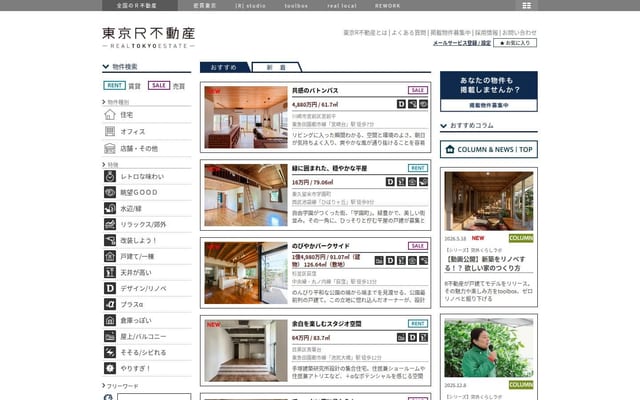Click the D icon on のびやかパークサイド listing
640x400 pixels.
390,260
